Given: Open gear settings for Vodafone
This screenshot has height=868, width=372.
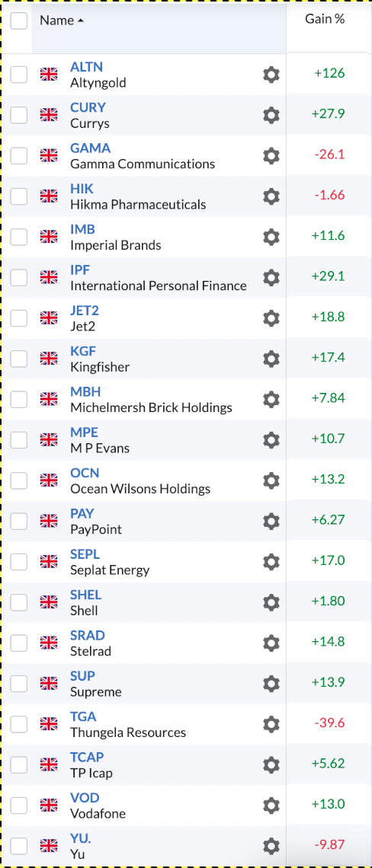Looking at the screenshot, I should click(x=271, y=806).
